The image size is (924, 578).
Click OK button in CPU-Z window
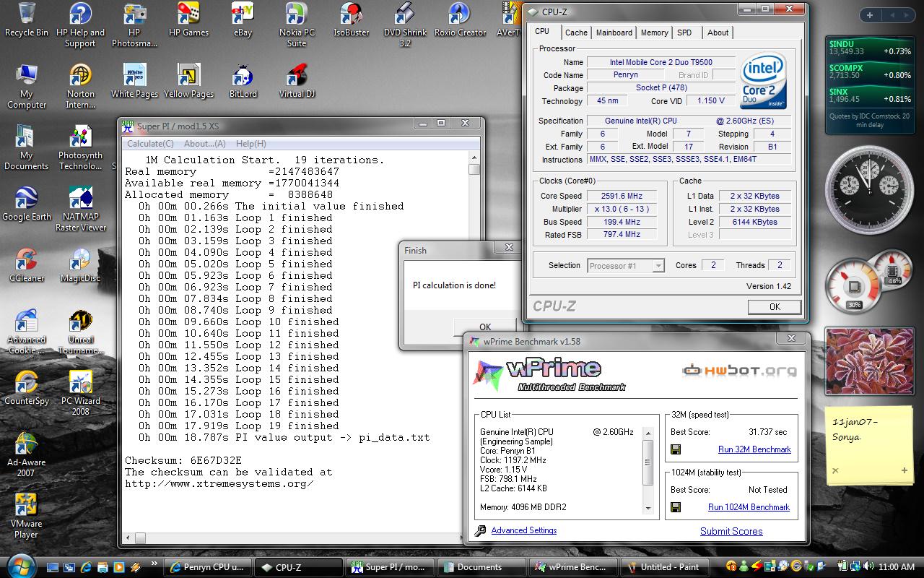pyautogui.click(x=775, y=307)
